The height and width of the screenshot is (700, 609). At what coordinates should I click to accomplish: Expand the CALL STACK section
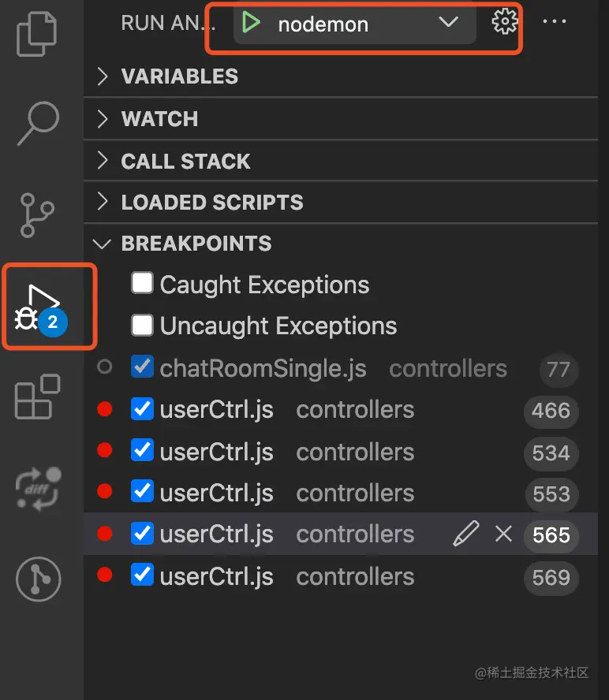pyautogui.click(x=185, y=161)
